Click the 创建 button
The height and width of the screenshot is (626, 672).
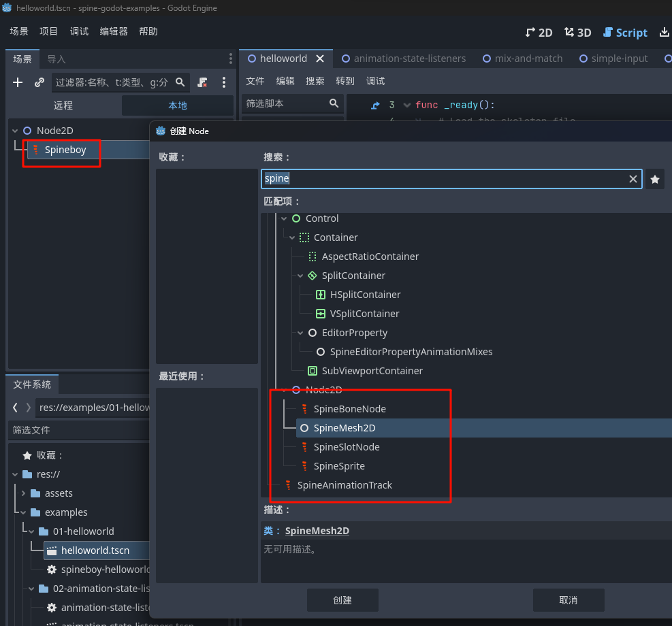tap(342, 600)
